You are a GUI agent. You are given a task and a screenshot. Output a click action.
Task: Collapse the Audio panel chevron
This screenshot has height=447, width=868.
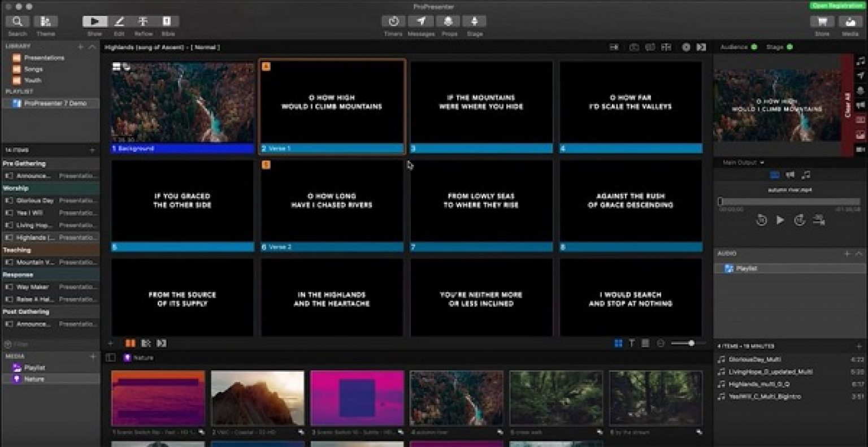[859, 254]
